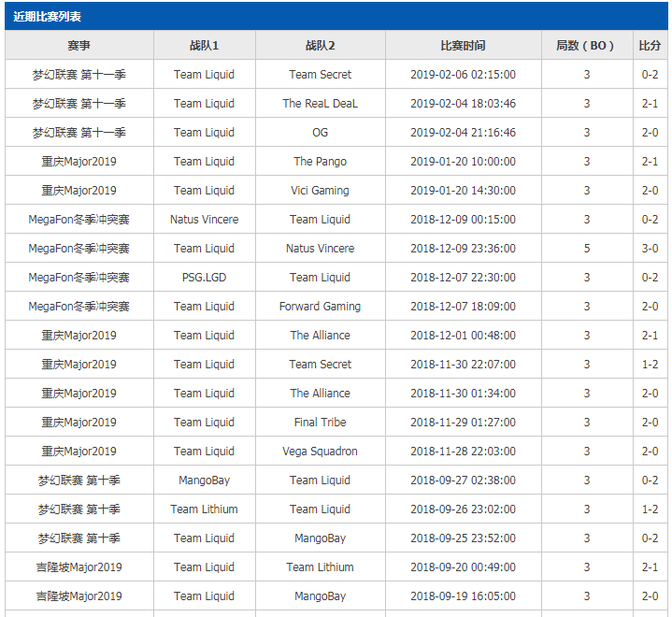The width and height of the screenshot is (672, 617).
Task: Select match time 2018-09-27 02:38:00
Action: (x=463, y=481)
